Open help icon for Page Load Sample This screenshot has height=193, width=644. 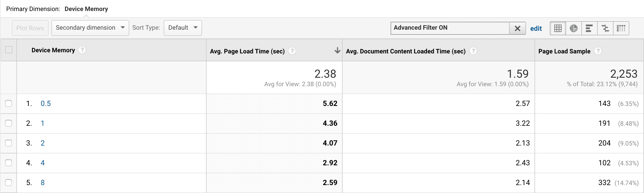coord(598,51)
